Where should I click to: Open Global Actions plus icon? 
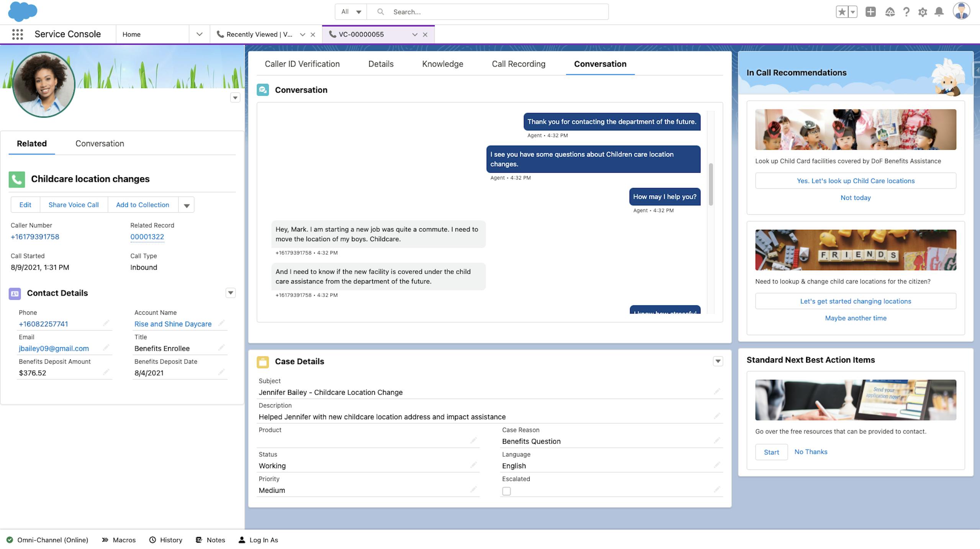[x=870, y=12]
